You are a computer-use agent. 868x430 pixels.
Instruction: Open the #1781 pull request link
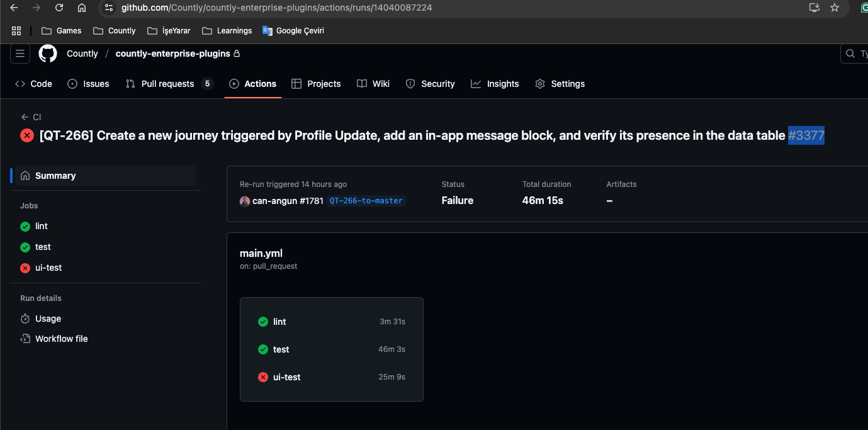312,201
